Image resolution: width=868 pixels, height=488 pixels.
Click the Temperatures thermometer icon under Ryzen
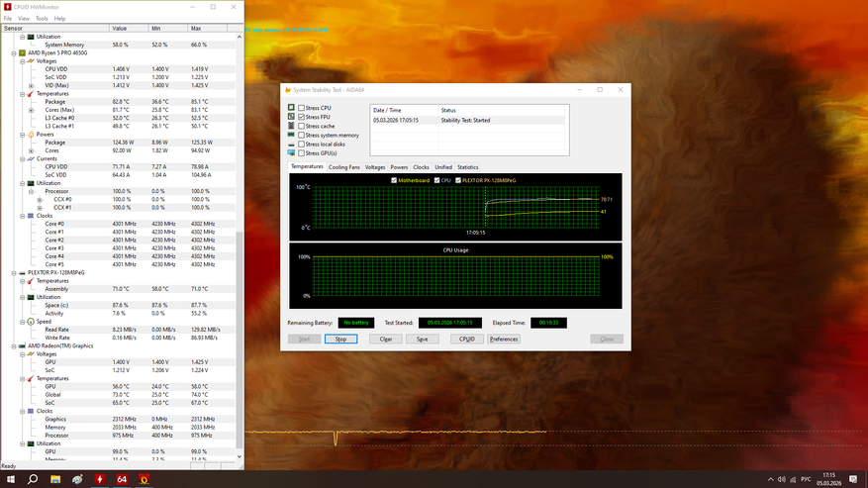[x=31, y=94]
